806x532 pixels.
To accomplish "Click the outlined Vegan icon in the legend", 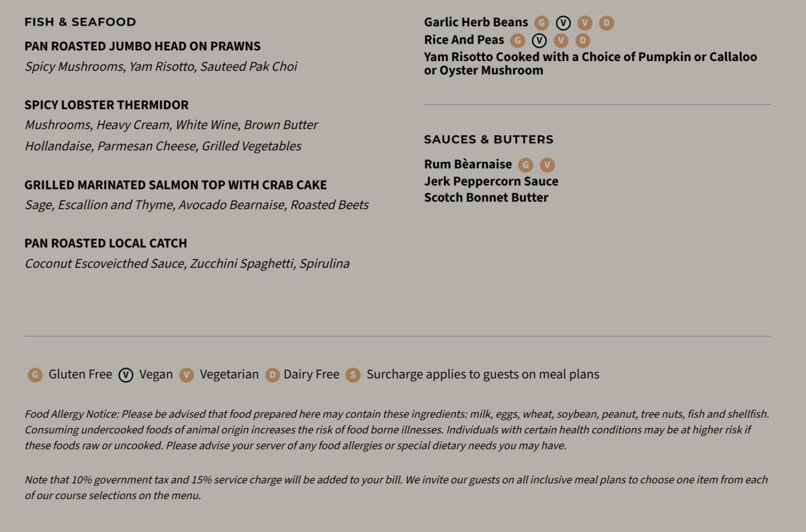I will coord(126,375).
